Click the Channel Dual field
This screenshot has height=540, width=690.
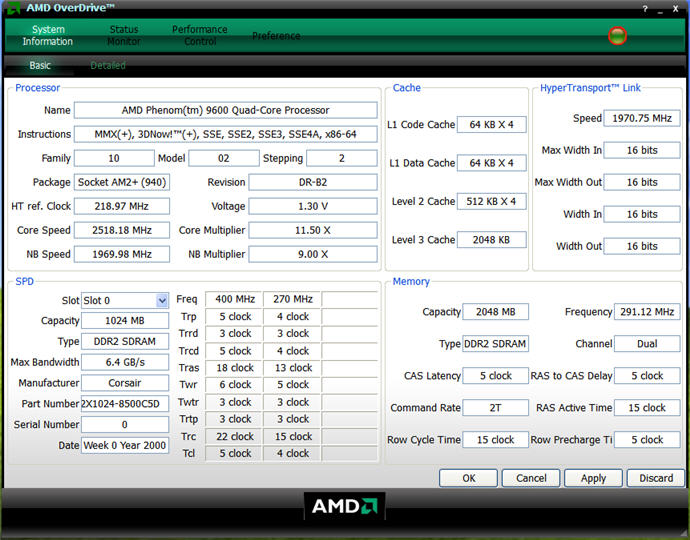[647, 344]
